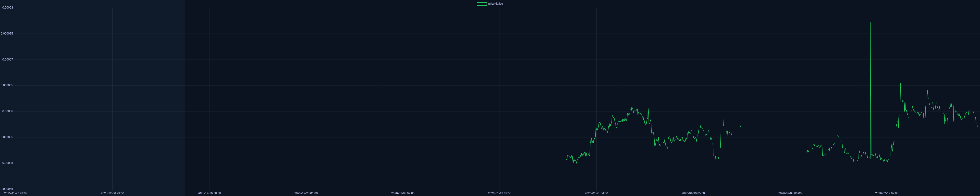Click the 2026-01-03 02:00 date label
Image resolution: width=980 pixels, height=196 pixels.
click(x=403, y=193)
